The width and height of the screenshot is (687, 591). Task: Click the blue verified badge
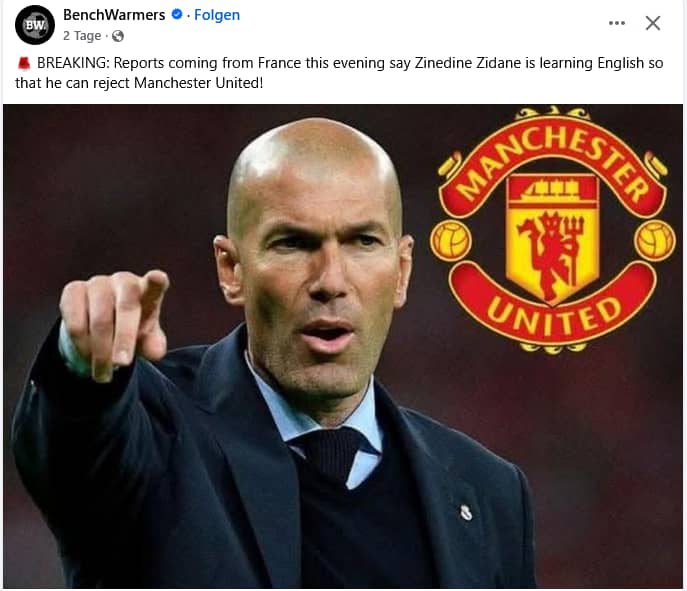point(177,14)
